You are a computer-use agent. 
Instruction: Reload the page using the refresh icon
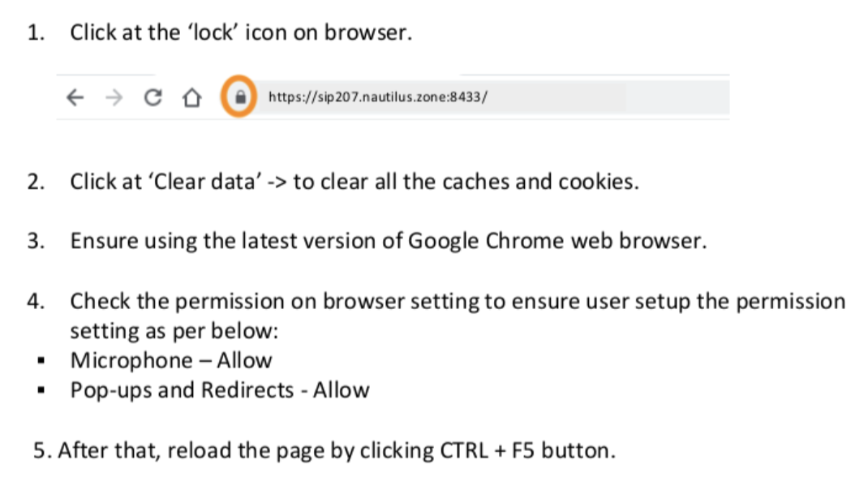(x=153, y=97)
